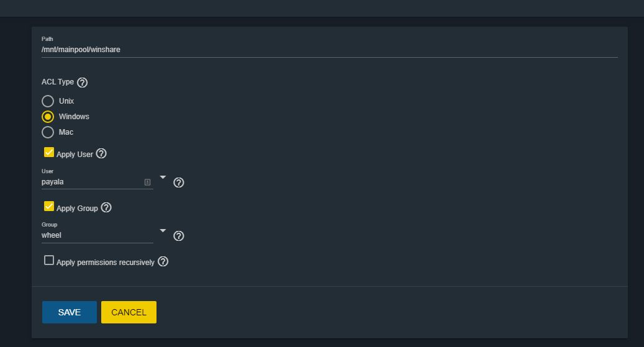Screen dimensions: 644x347
Task: Select the Unix ACL type
Action: [x=48, y=101]
